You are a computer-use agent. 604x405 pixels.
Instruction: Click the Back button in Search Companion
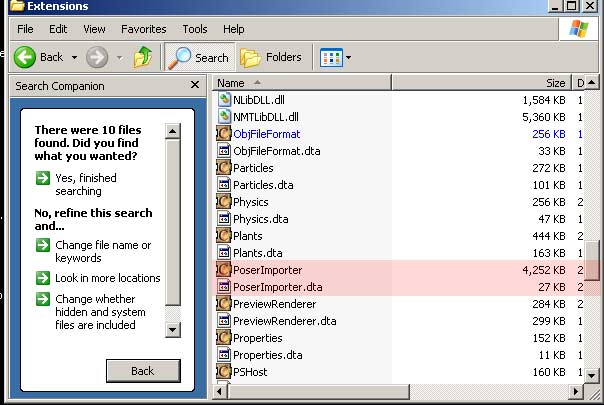click(x=143, y=371)
